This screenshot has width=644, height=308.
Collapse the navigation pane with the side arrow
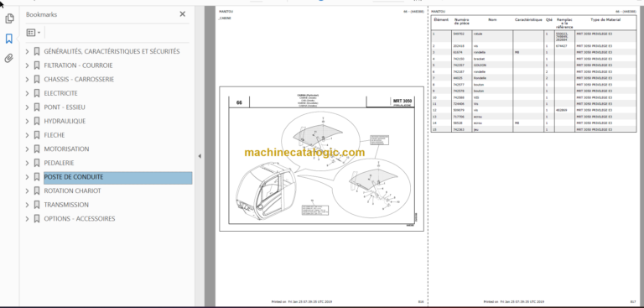(200, 156)
